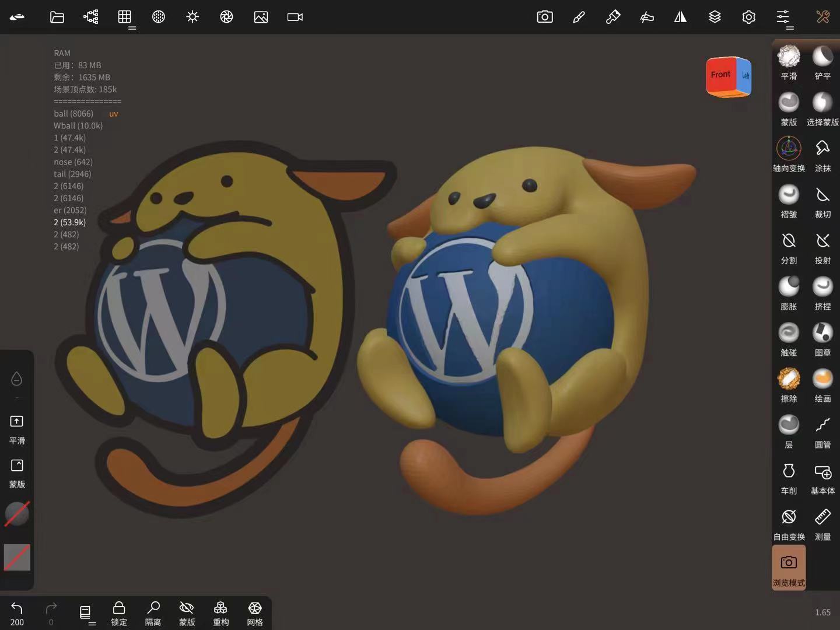Hide mask using 蒙版 eye icon
This screenshot has height=630, width=840.
click(x=187, y=613)
